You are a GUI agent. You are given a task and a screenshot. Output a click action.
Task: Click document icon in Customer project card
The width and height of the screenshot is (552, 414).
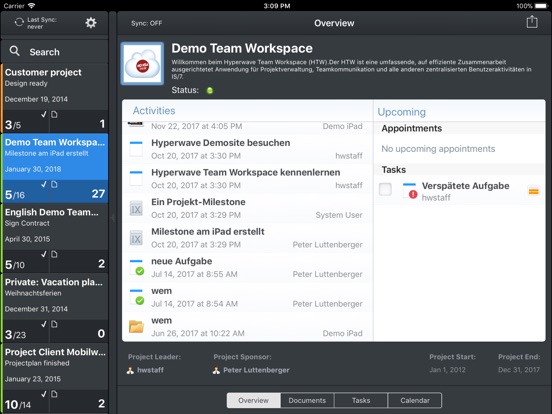click(54, 114)
